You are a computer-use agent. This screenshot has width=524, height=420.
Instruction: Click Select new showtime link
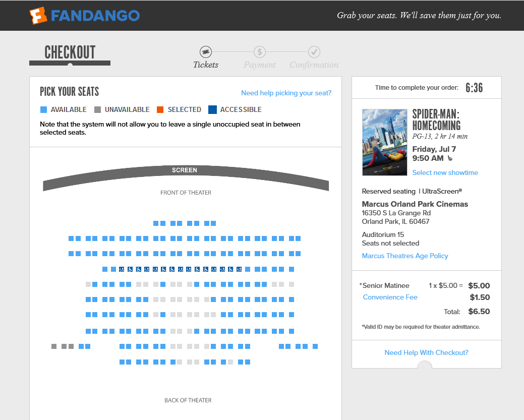click(445, 172)
